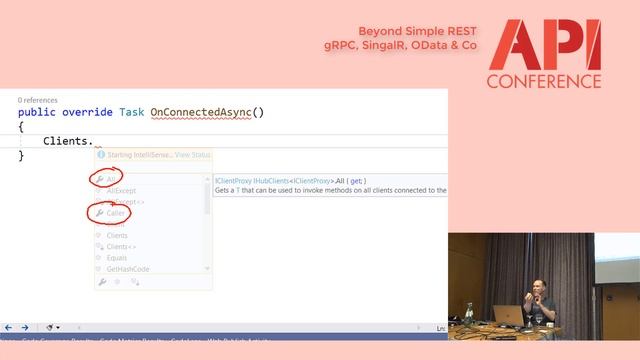Navigate backward with the left arrow
Viewport: 640px width, 360px height.
click(x=8, y=327)
